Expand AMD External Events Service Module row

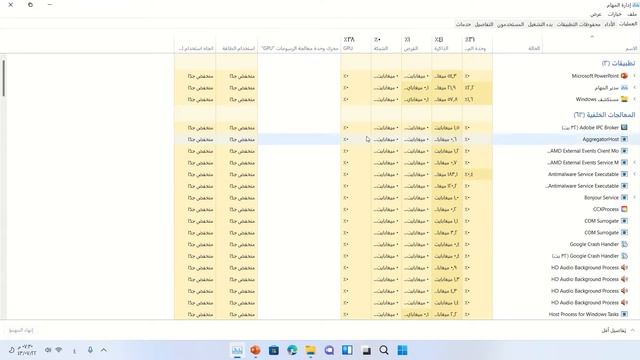tap(634, 162)
